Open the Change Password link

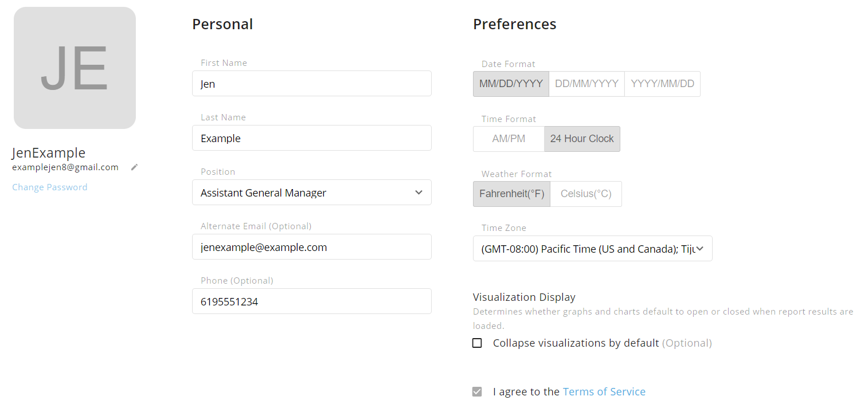click(x=50, y=187)
